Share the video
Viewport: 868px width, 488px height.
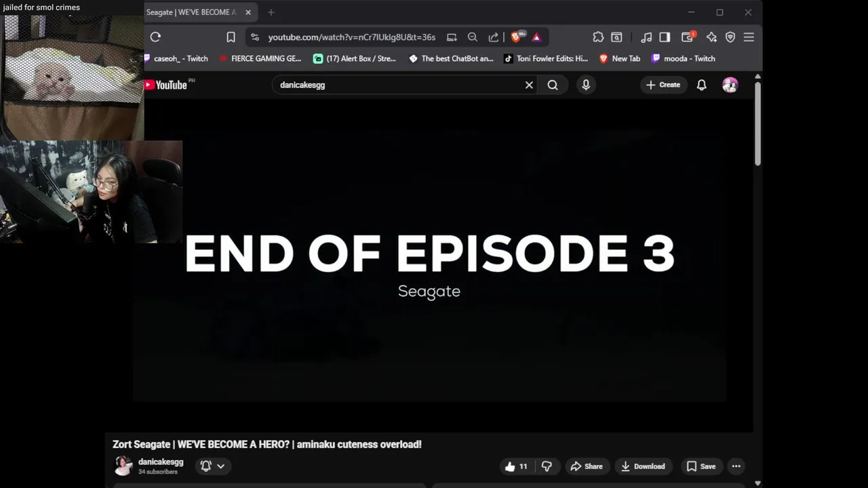pos(587,466)
